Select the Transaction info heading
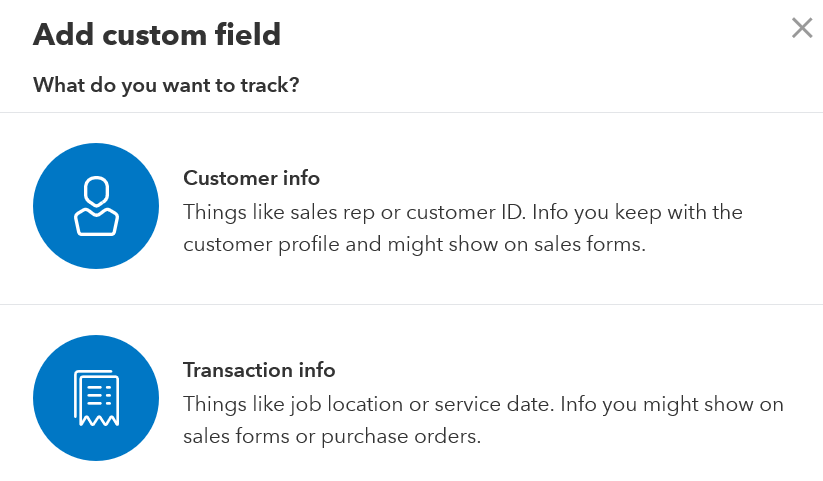The height and width of the screenshot is (481, 823). 259,370
